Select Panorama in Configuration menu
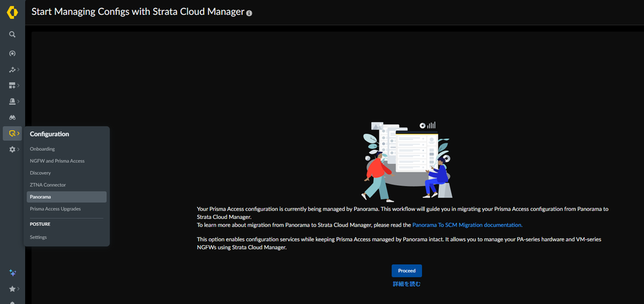The image size is (644, 304). (x=66, y=197)
